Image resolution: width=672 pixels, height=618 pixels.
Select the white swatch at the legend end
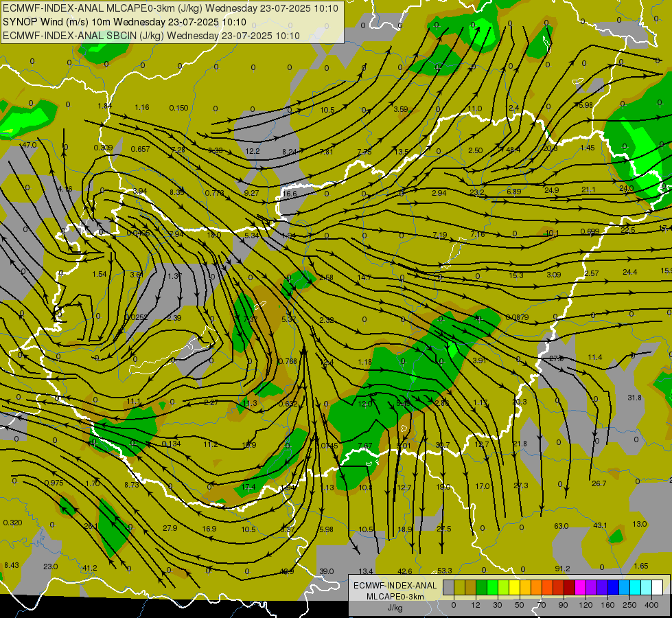coord(658,587)
